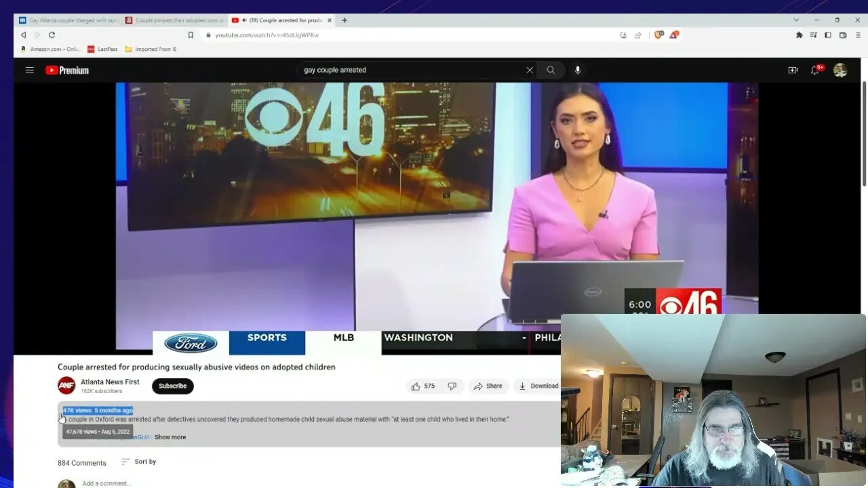Open the YouTube notifications bell
This screenshot has width=868, height=488.
(x=816, y=70)
